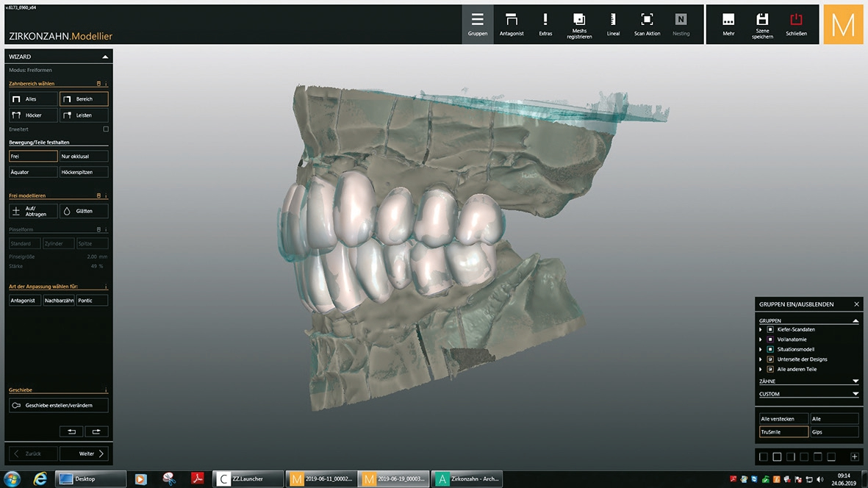868x488 pixels.
Task: Open info for Art der Anpassung section
Action: (x=106, y=287)
